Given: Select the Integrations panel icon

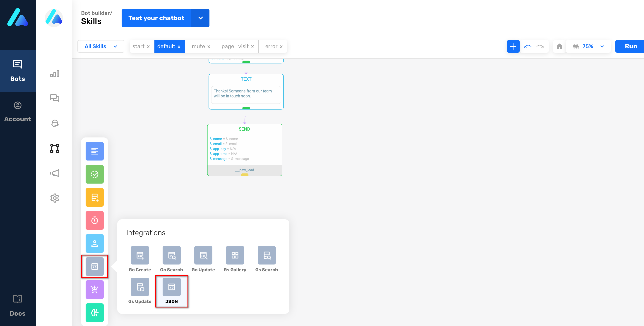Looking at the screenshot, I should tap(94, 266).
